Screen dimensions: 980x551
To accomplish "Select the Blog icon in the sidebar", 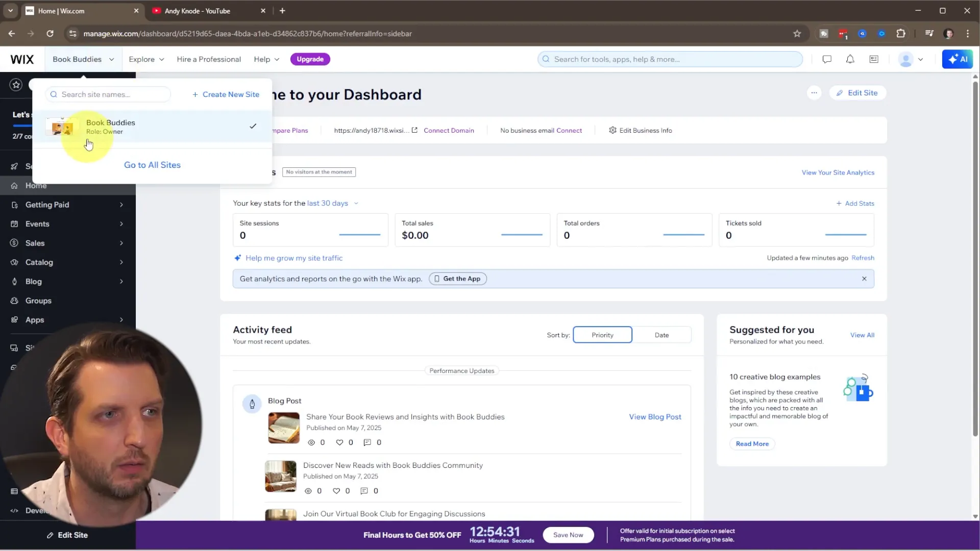I will (x=14, y=281).
